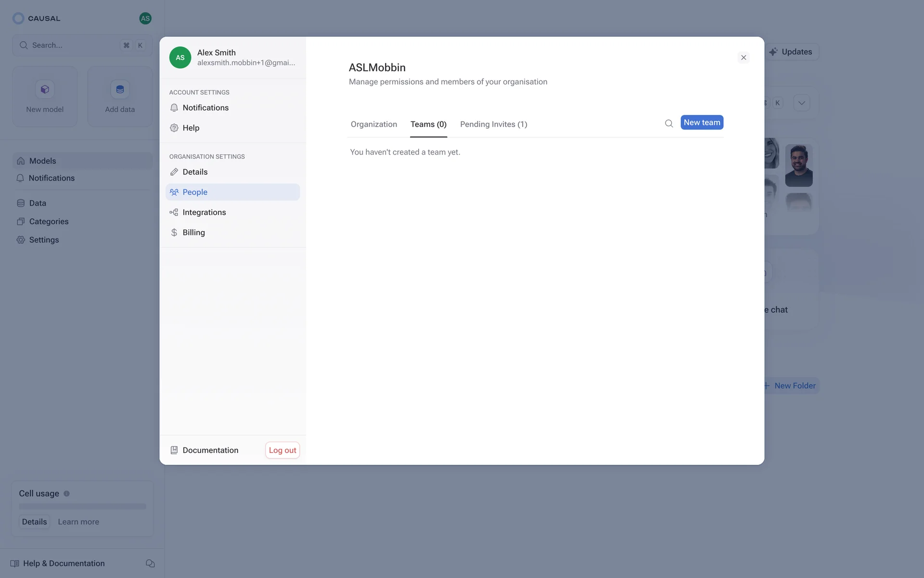Expand the chevron dropdown near Updates

[x=801, y=103]
